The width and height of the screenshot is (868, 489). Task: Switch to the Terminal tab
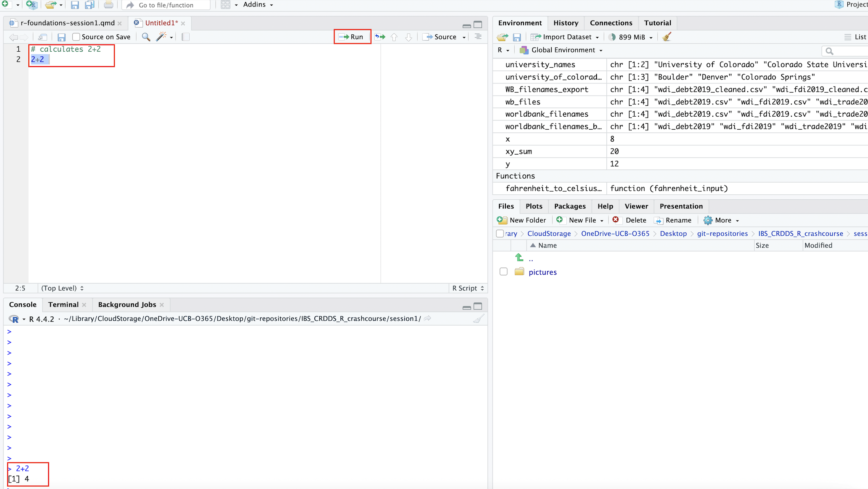pyautogui.click(x=63, y=305)
